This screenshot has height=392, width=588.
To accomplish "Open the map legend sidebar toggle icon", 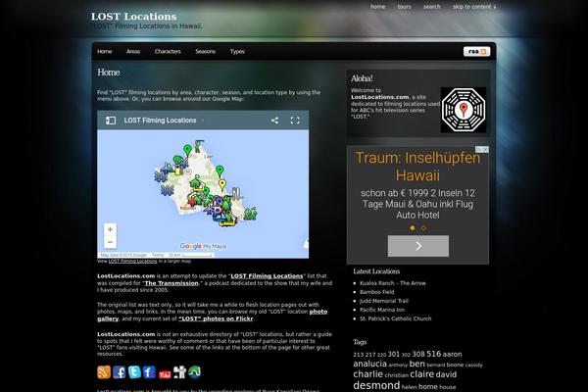I will click(111, 121).
